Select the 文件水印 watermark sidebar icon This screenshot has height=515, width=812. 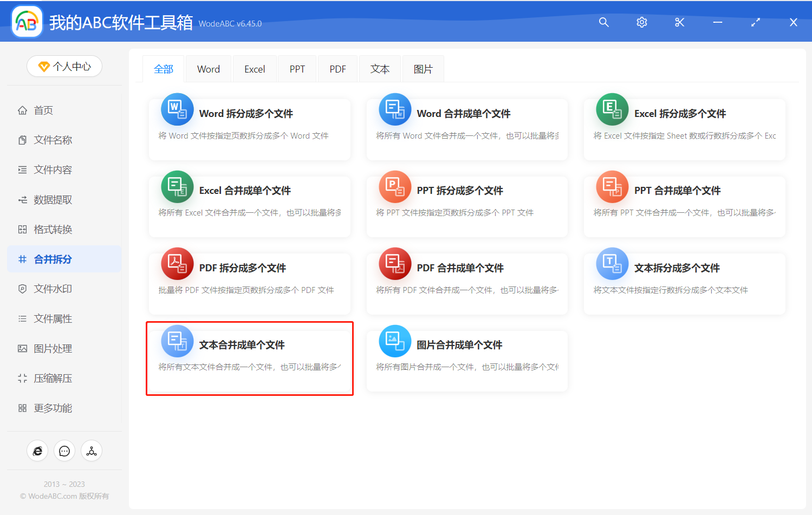[x=22, y=289]
